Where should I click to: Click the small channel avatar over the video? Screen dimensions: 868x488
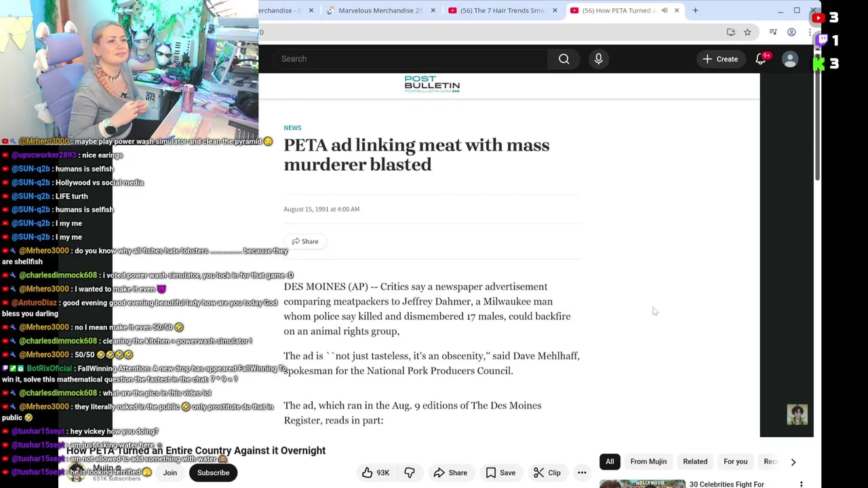[x=797, y=415]
